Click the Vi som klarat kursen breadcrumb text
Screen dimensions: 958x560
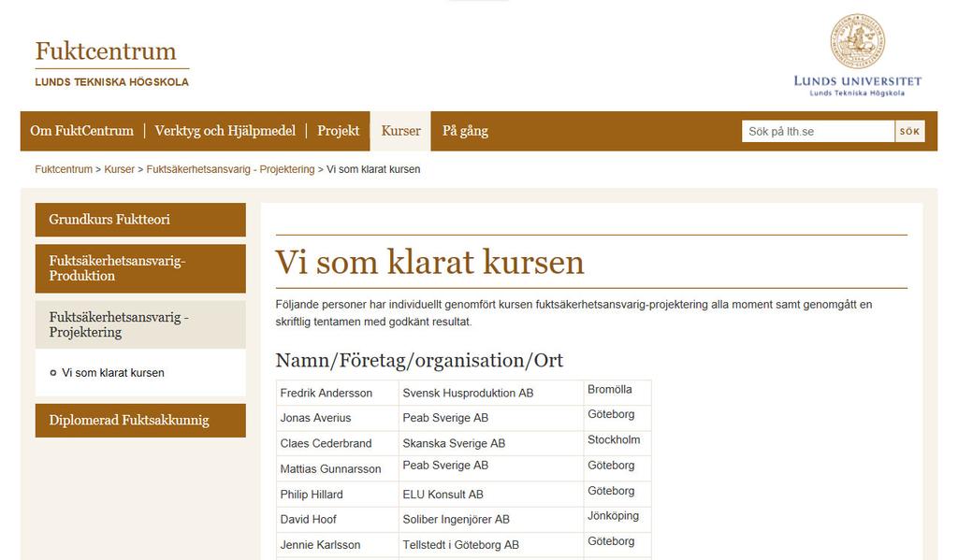[373, 169]
